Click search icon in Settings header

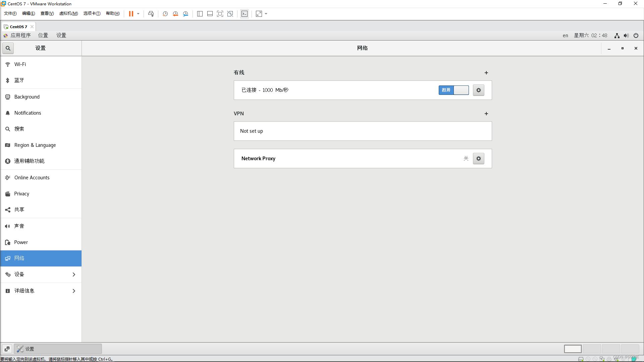[8, 48]
